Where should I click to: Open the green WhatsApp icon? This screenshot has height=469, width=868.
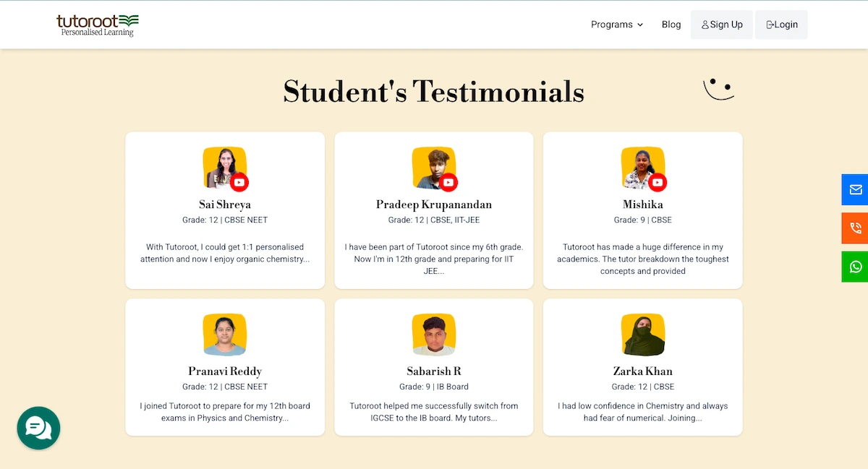(855, 267)
